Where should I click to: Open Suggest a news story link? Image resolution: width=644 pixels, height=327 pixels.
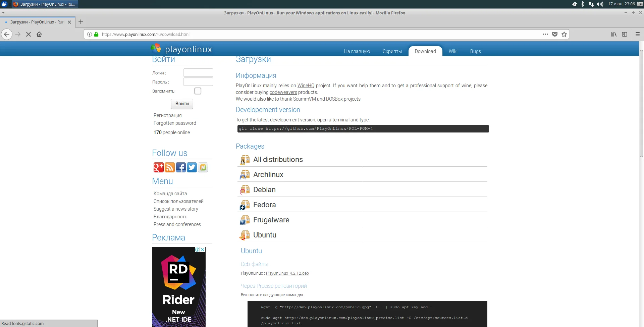point(176,209)
